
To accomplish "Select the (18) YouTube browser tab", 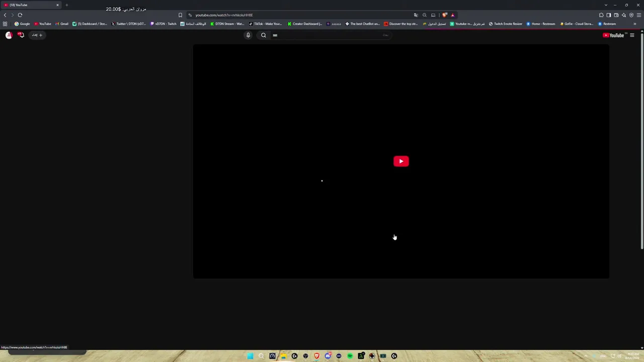I will [x=31, y=5].
